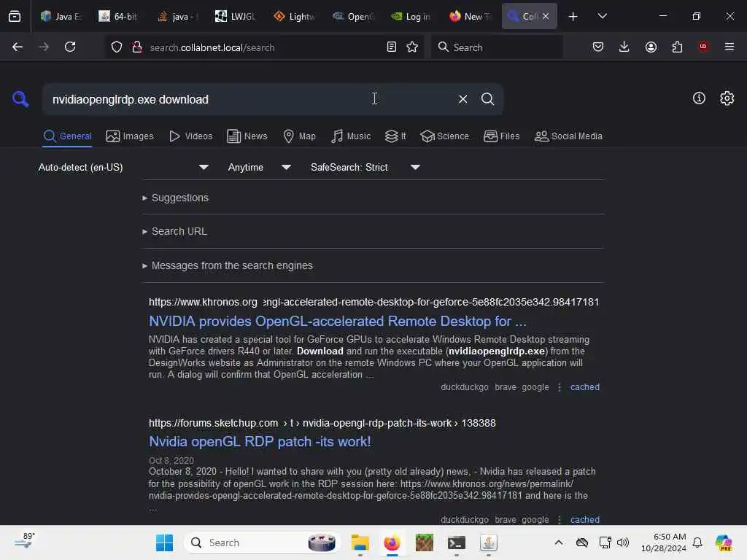Open the extensions puzzle-piece menu
The height and width of the screenshot is (560, 747).
coord(677,47)
